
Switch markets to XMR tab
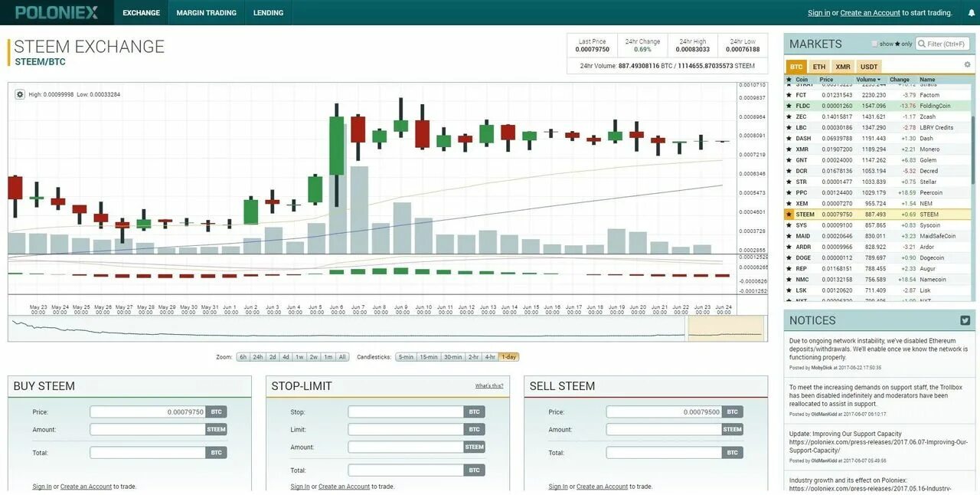point(843,67)
